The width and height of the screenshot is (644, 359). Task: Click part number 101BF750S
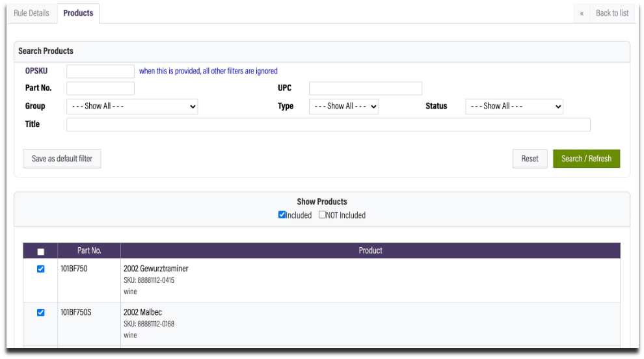tap(76, 312)
